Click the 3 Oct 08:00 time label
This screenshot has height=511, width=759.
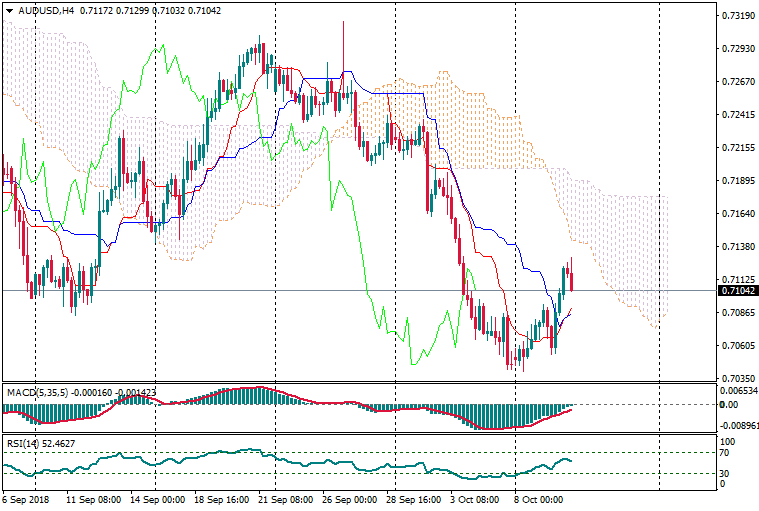[475, 498]
